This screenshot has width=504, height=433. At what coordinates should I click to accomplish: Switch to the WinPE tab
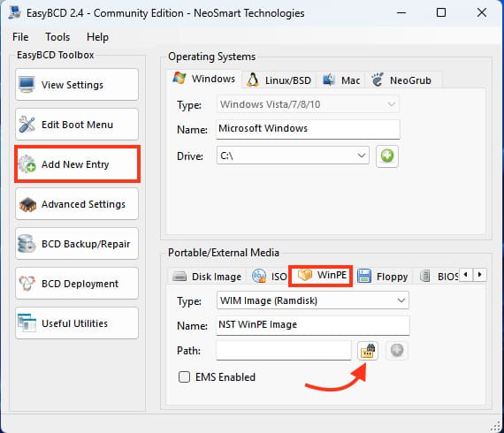click(320, 276)
